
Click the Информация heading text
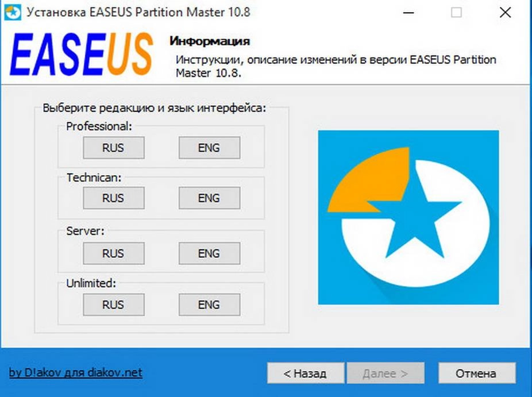pos(210,41)
